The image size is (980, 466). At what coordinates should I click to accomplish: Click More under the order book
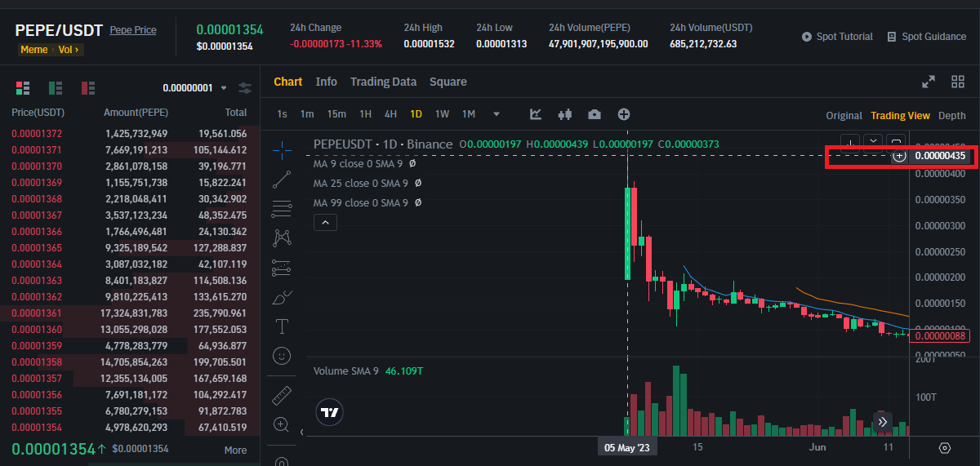point(235,450)
